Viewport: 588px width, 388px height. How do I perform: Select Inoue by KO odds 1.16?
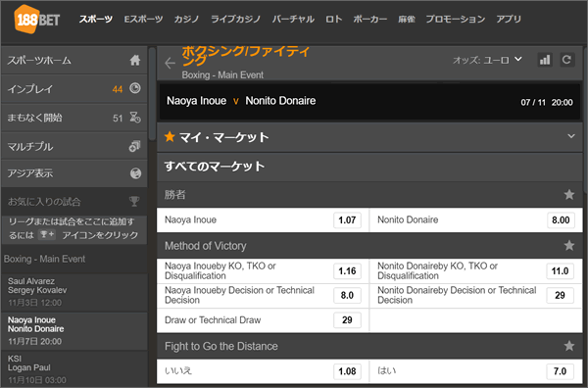pos(347,271)
